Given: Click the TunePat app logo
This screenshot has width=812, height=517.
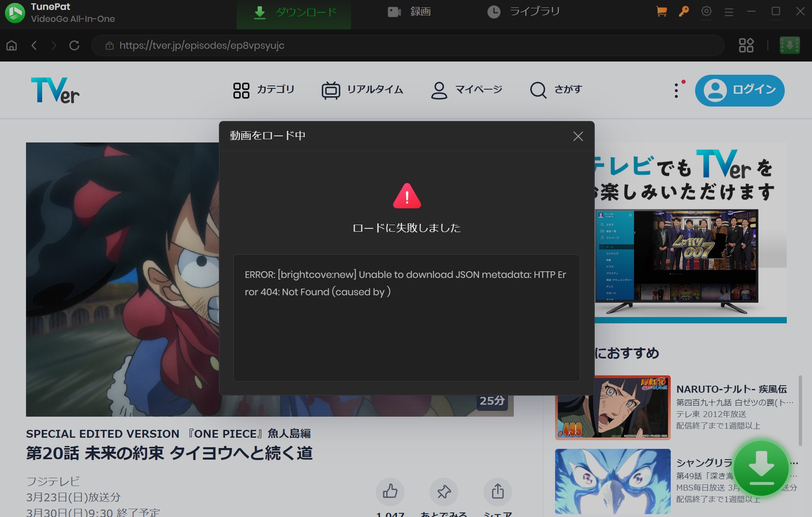Looking at the screenshot, I should pyautogui.click(x=15, y=12).
